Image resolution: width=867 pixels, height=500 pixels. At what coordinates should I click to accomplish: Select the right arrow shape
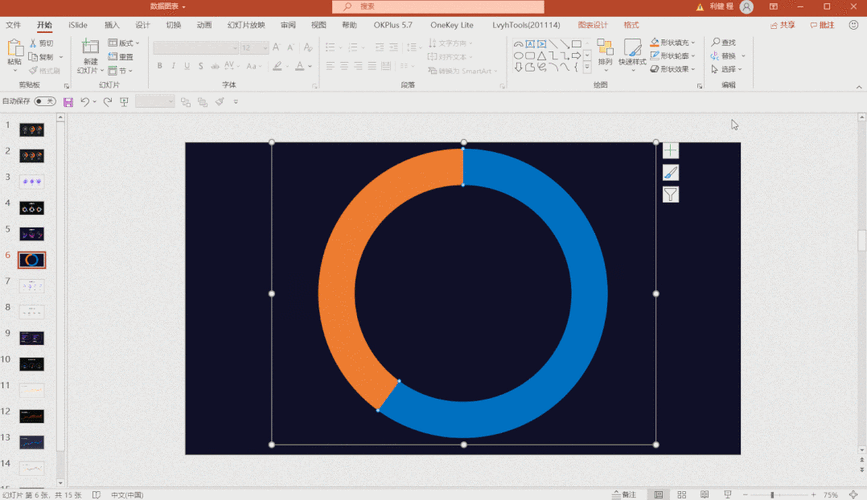(576, 56)
